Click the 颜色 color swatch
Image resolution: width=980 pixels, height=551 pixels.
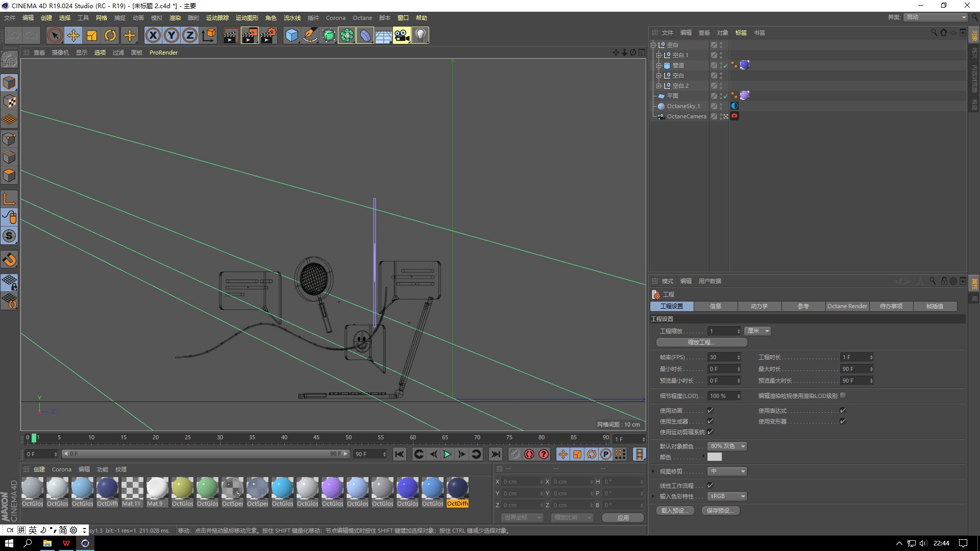715,457
